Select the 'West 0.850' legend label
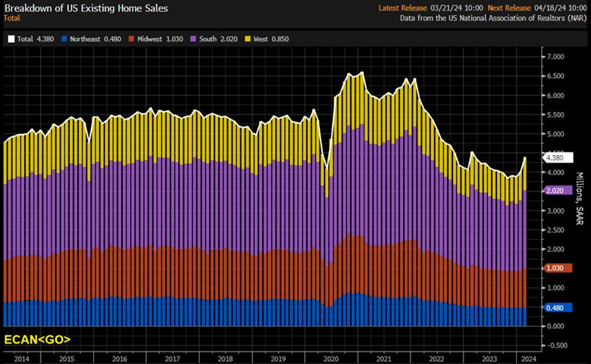The width and height of the screenshot is (591, 364). tap(271, 39)
